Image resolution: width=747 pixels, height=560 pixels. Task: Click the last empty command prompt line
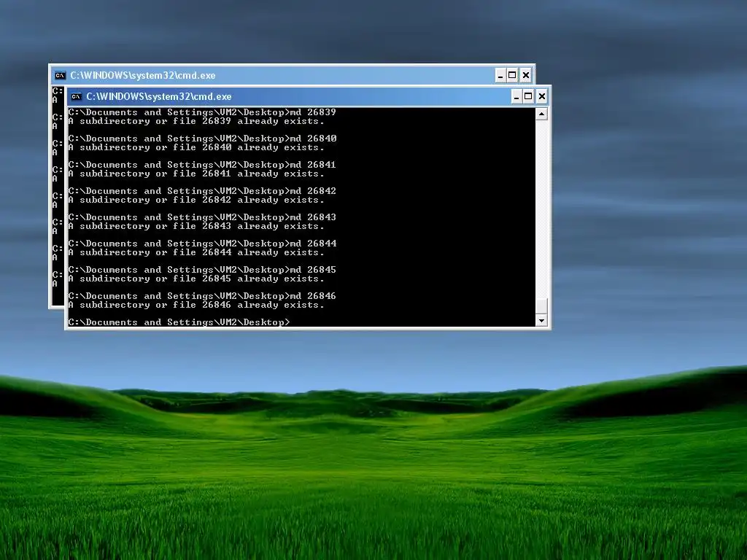tap(179, 322)
